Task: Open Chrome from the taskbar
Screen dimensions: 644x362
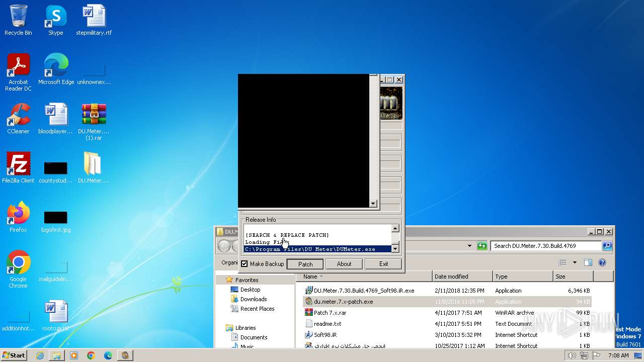Action: (91, 355)
